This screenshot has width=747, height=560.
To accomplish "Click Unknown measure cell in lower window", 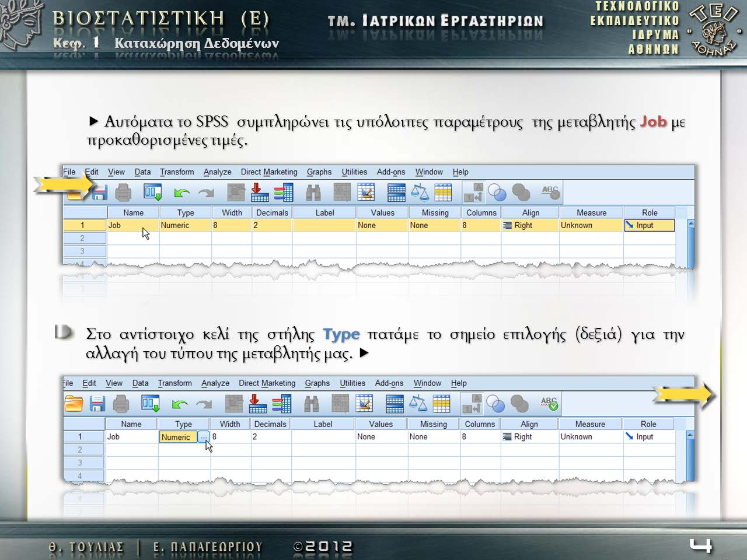I will [x=590, y=437].
